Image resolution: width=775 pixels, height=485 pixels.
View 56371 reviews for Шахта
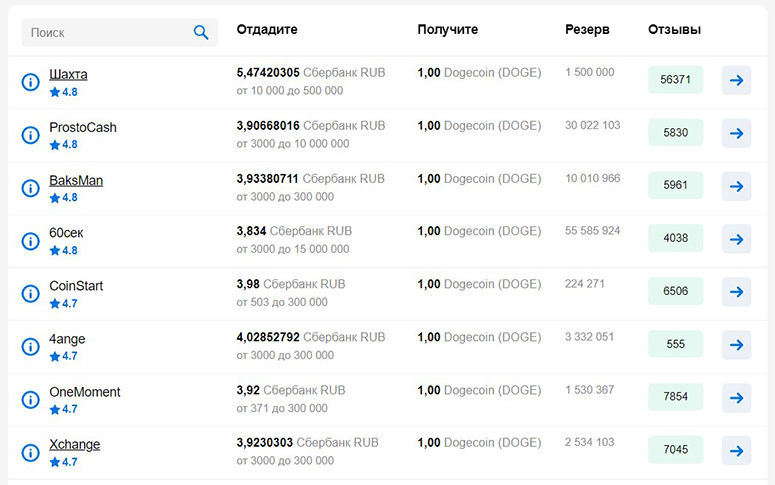(x=676, y=80)
